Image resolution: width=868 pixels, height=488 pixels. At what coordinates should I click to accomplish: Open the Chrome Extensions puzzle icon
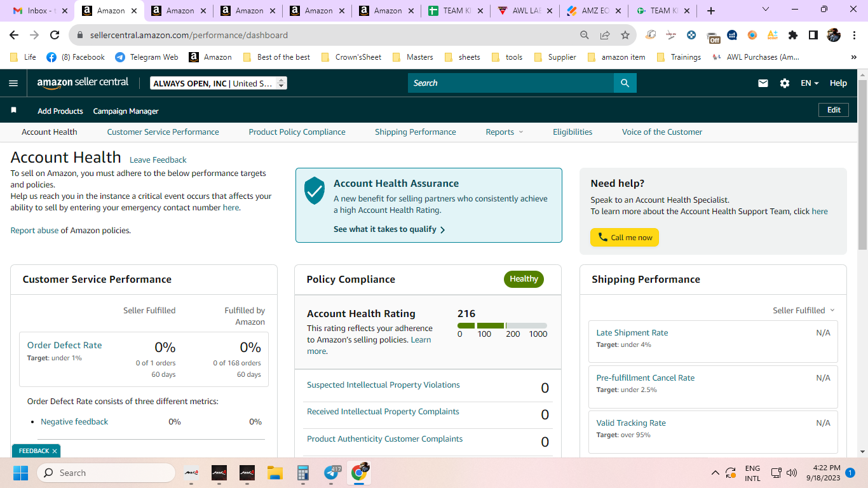(x=792, y=35)
